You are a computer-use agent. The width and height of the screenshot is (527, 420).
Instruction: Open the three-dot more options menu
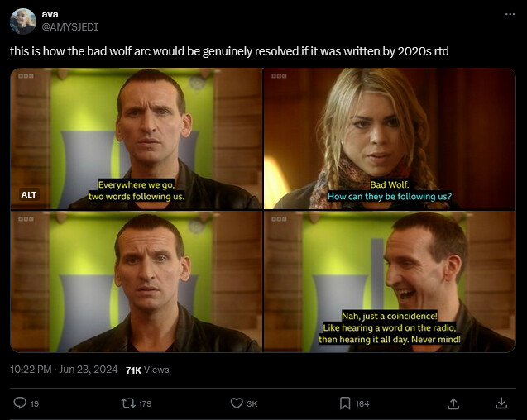point(510,14)
